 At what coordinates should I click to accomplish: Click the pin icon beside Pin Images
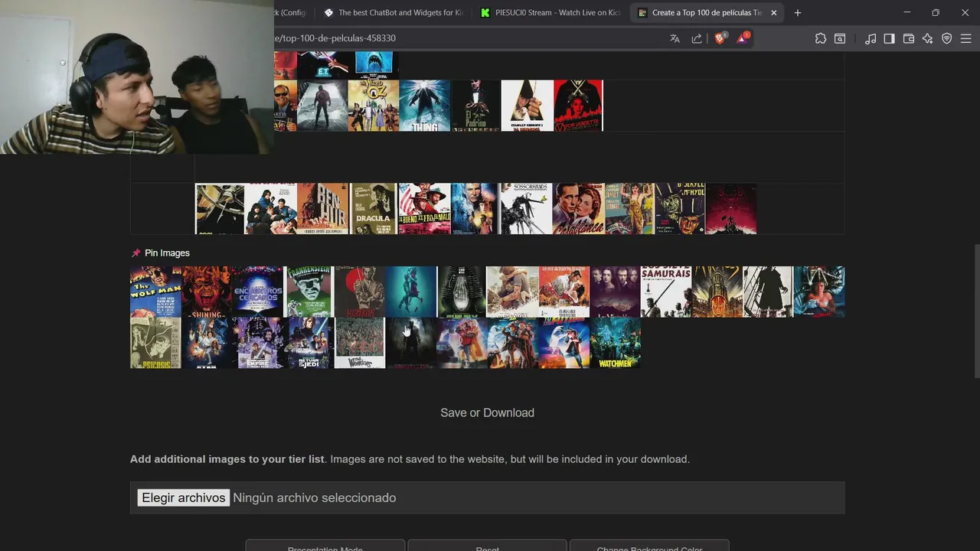click(136, 253)
